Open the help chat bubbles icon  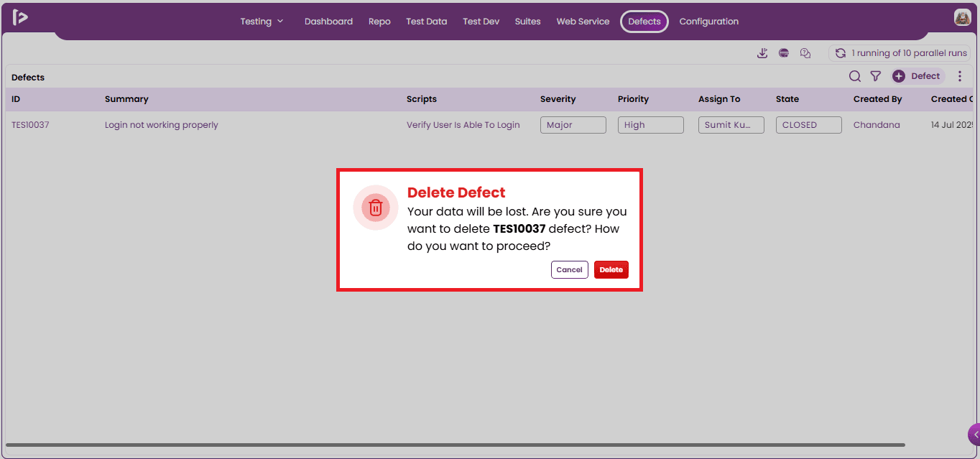805,53
